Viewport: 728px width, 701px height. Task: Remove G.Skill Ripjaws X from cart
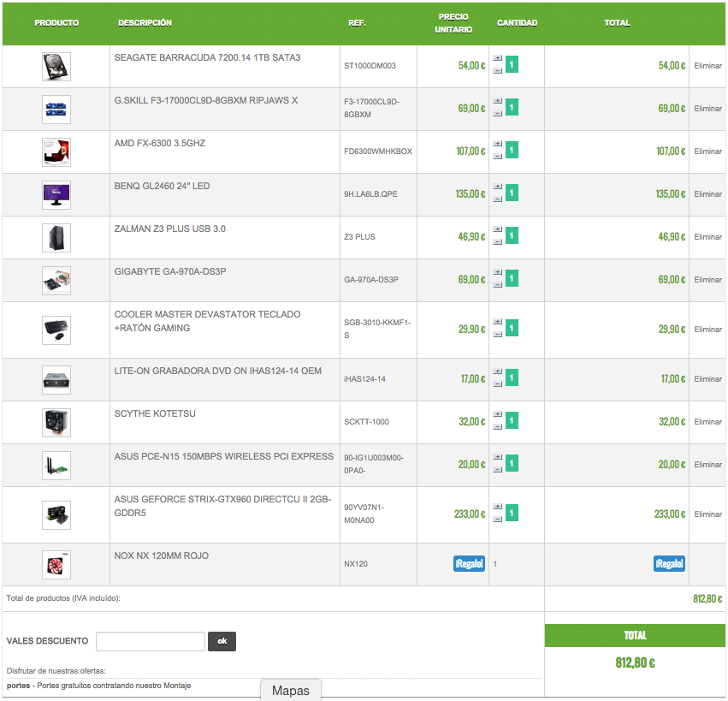pos(707,109)
